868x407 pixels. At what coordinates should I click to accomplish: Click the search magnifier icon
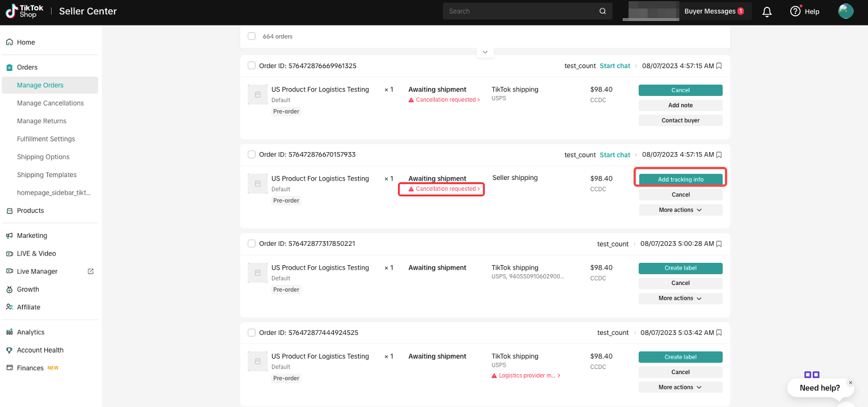click(602, 11)
